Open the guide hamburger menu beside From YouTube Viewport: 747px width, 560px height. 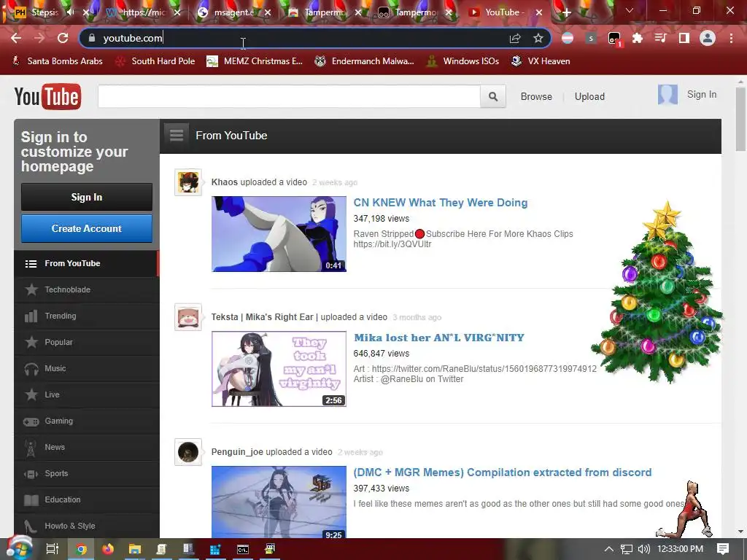point(177,135)
